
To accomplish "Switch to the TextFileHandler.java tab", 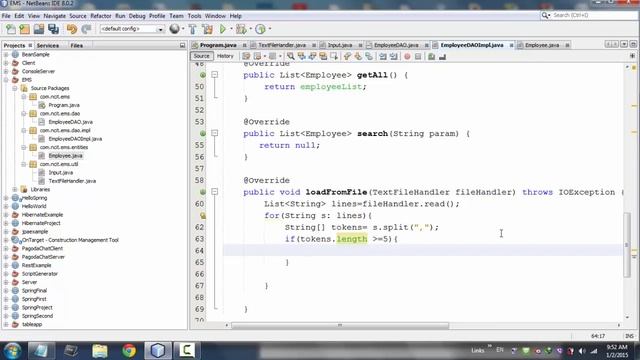I will click(x=282, y=45).
